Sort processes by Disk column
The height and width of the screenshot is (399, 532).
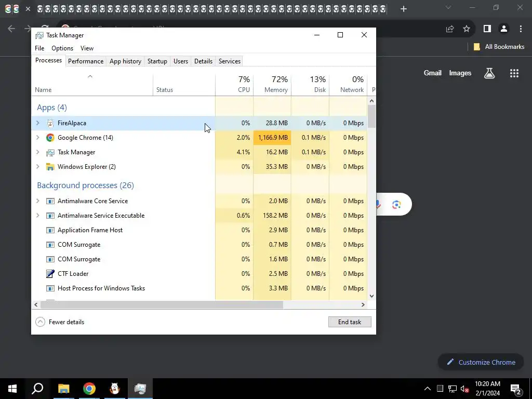pyautogui.click(x=311, y=84)
